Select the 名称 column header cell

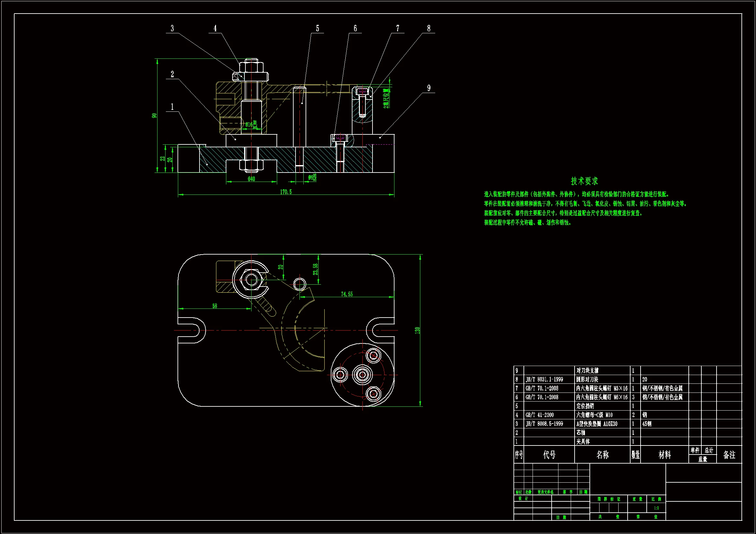[602, 455]
